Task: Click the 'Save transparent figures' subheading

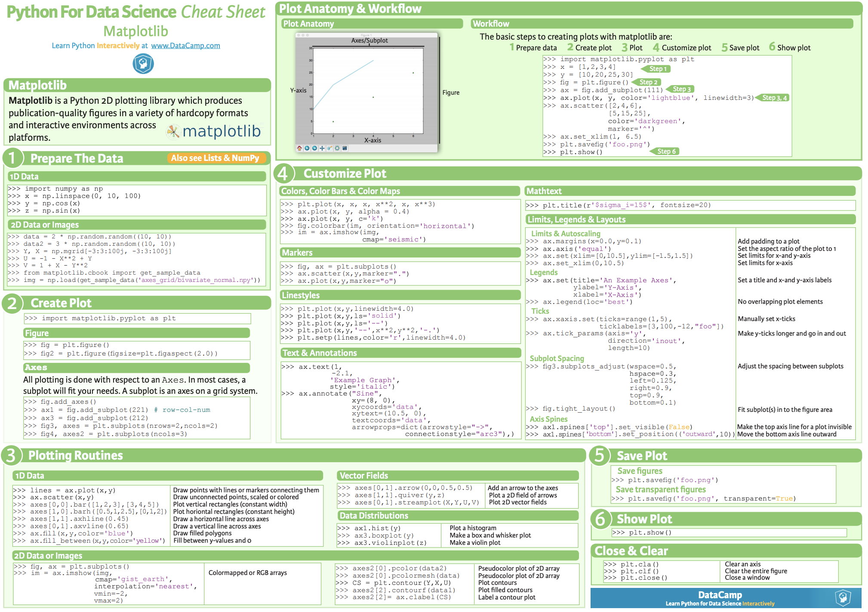Action: pos(661,489)
